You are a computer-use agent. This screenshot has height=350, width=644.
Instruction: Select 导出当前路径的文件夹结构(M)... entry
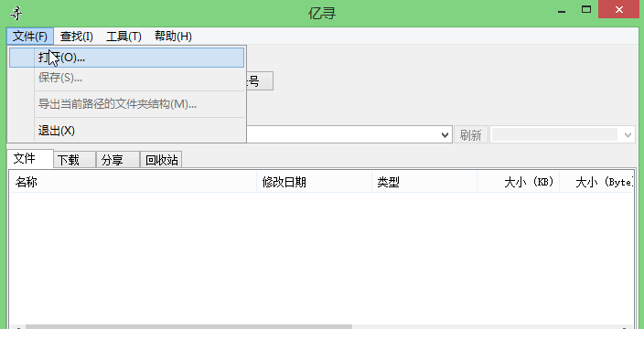(x=126, y=104)
